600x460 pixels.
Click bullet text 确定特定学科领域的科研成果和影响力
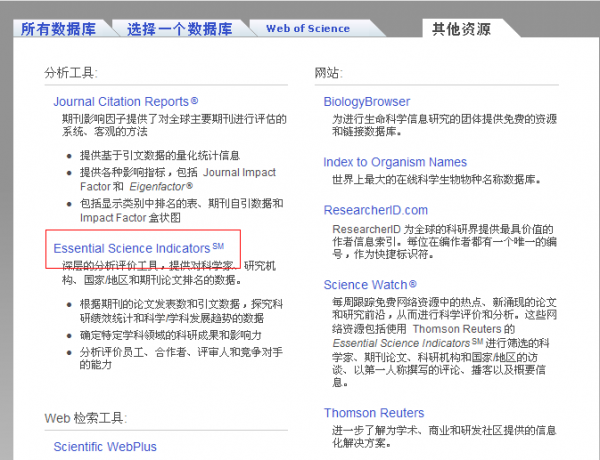[170, 335]
